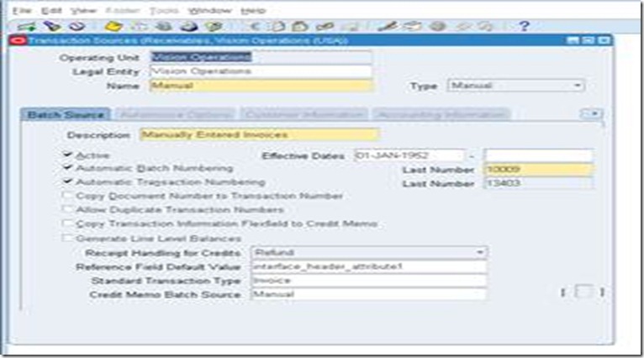
Task: Select the Batch Source tab
Action: pos(66,114)
